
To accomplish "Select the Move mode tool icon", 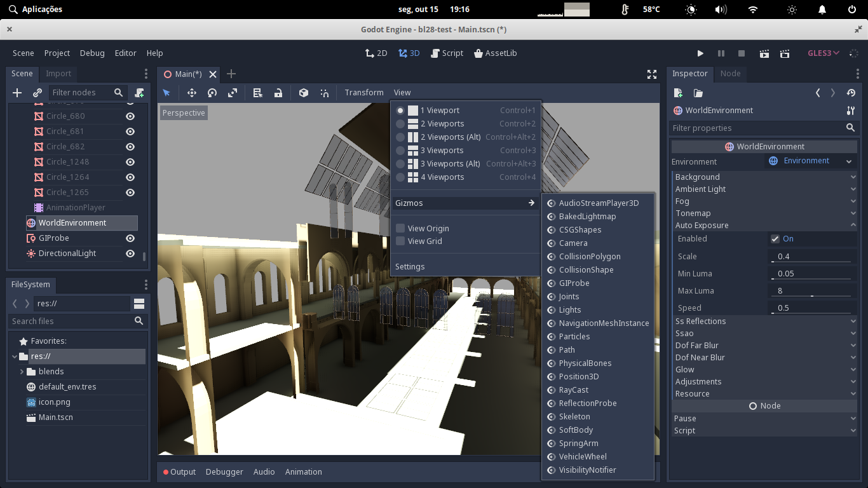I will coord(191,93).
